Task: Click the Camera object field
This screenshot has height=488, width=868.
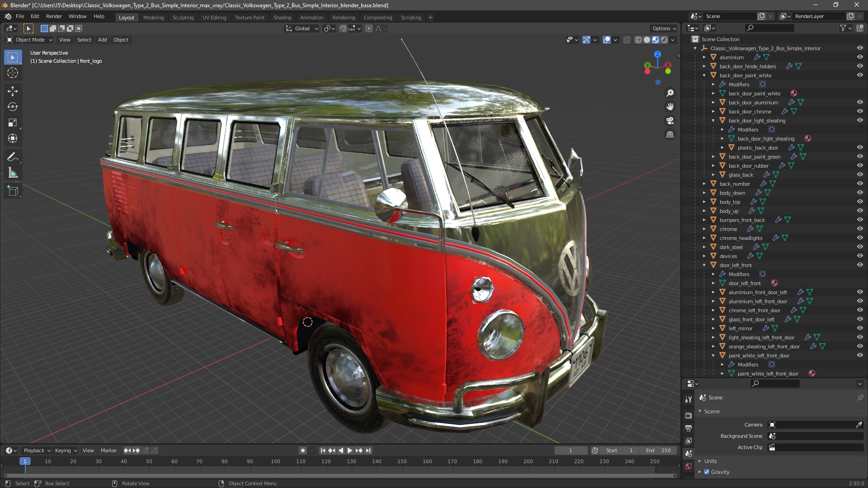Action: coord(816,425)
